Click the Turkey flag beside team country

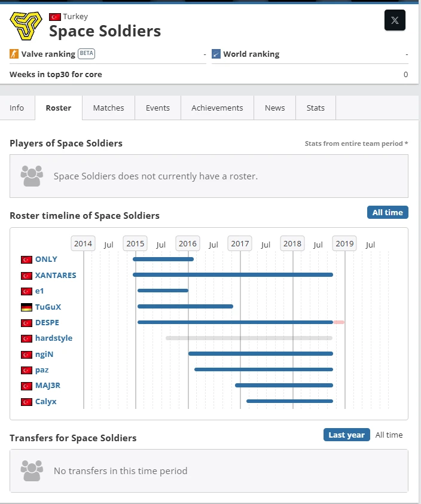[54, 17]
